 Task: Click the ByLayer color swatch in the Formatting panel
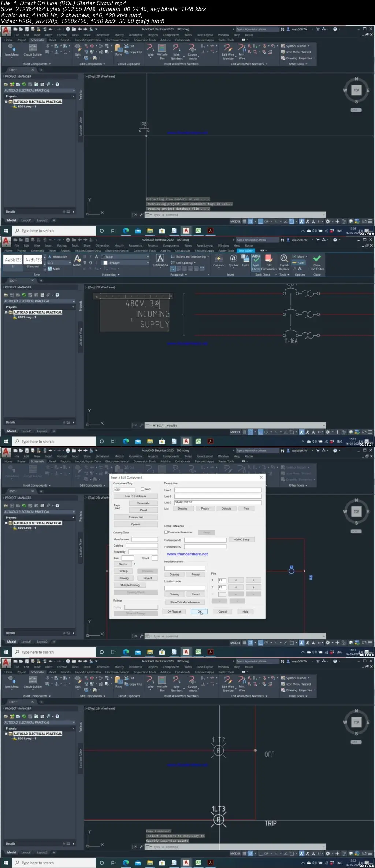point(105,263)
